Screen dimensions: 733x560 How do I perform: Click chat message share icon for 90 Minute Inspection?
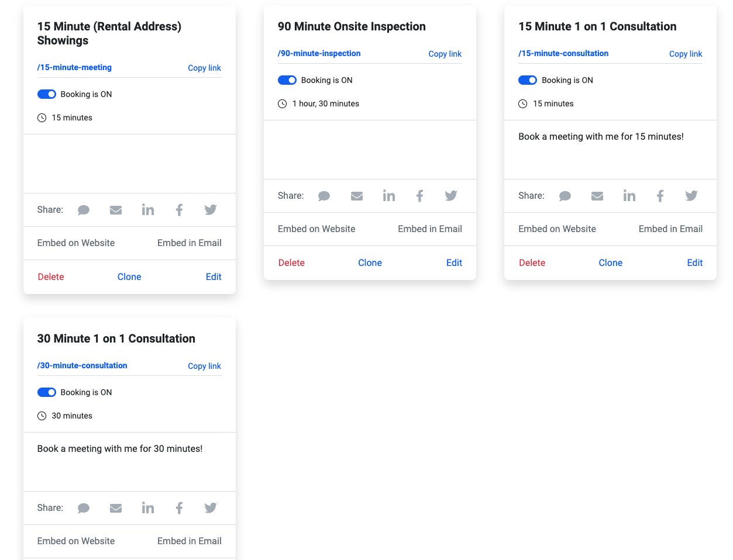coord(324,196)
